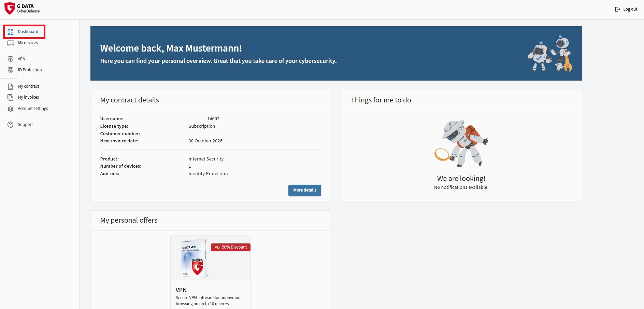Click the log out arrow icon
This screenshot has height=309, width=644.
click(x=617, y=9)
